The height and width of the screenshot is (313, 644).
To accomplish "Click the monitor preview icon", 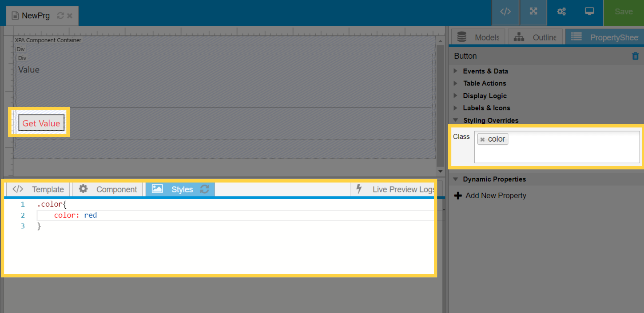I will [x=589, y=12].
